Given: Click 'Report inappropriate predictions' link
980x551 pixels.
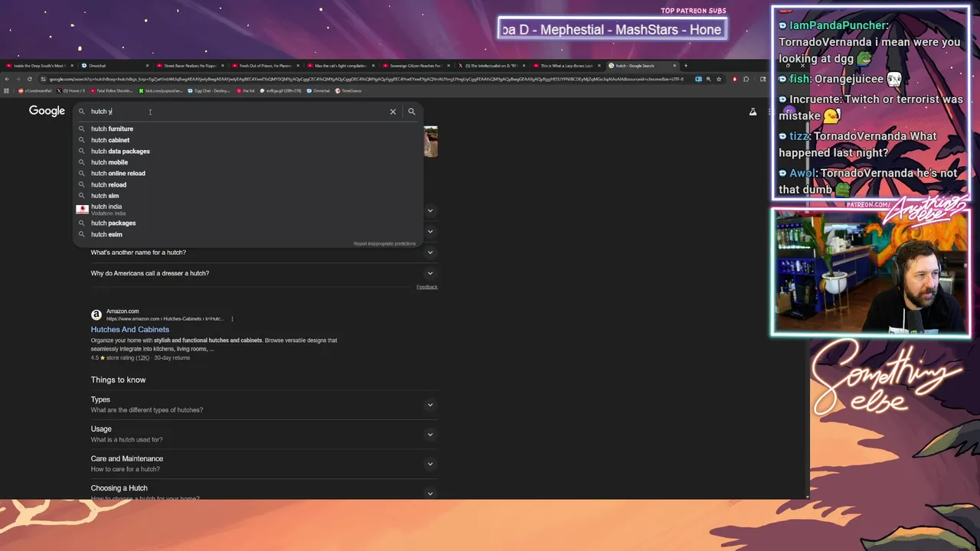Looking at the screenshot, I should pos(384,243).
